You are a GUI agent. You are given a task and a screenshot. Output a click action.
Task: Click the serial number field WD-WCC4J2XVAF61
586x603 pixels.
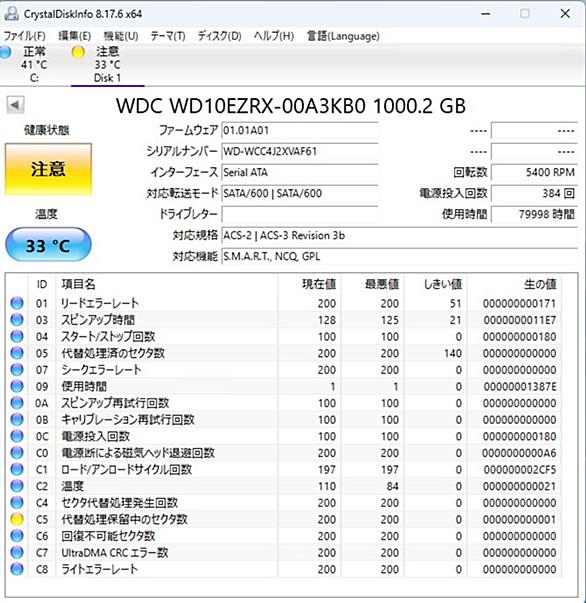300,151
